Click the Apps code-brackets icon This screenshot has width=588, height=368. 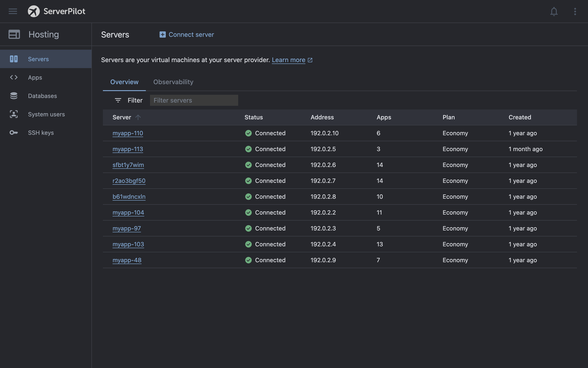14,77
